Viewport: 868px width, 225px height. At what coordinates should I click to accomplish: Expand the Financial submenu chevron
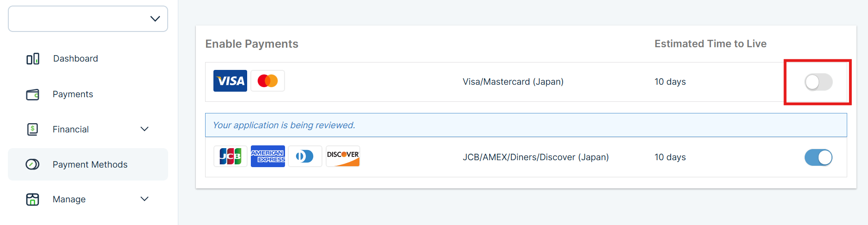pos(145,129)
